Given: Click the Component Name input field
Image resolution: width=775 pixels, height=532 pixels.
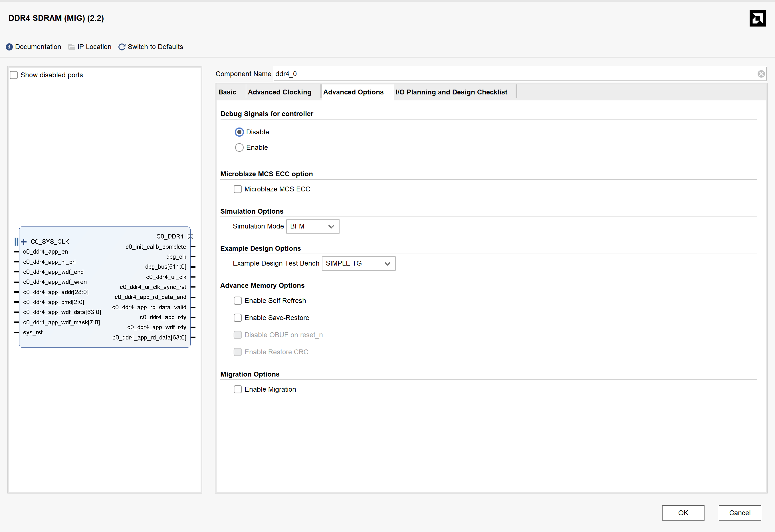Looking at the screenshot, I should click(x=520, y=74).
